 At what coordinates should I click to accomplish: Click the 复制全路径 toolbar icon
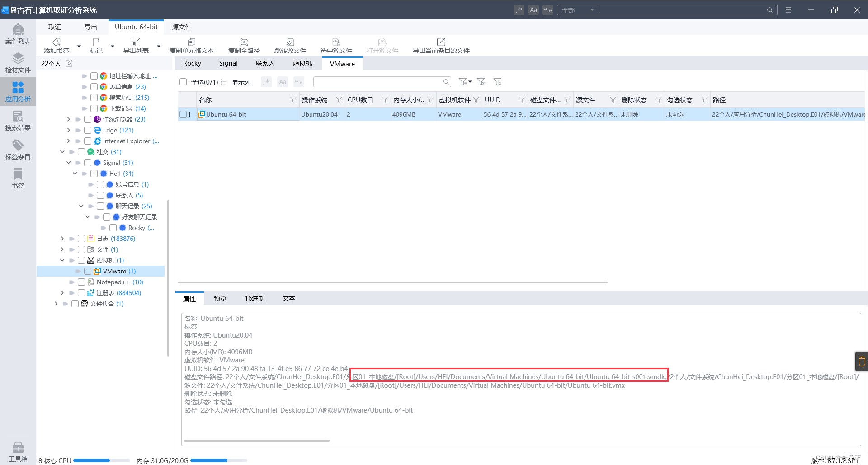244,46
